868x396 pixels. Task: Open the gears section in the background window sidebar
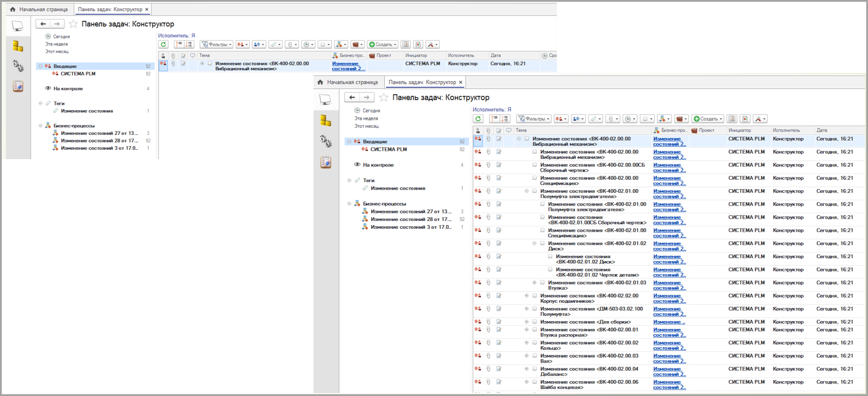18,66
